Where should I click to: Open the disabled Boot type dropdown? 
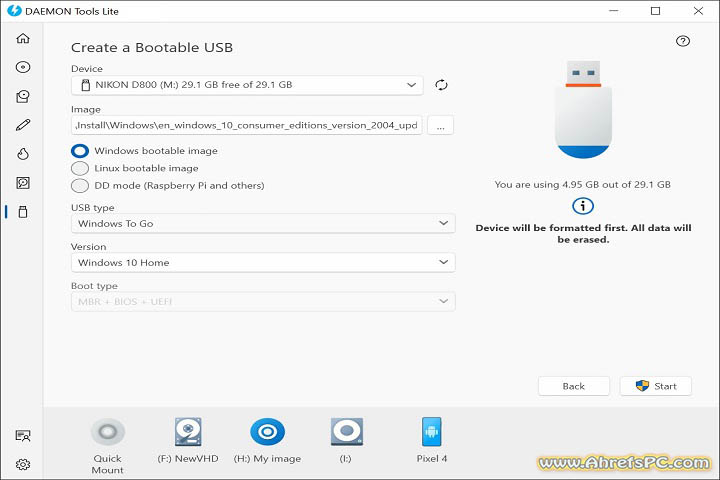263,302
